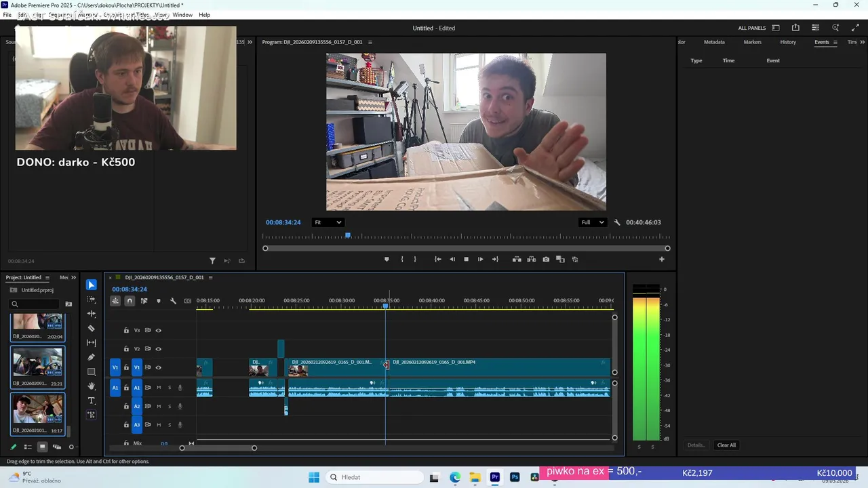This screenshot has width=868, height=488.
Task: Open timeline display settings wrench
Action: coord(173,301)
